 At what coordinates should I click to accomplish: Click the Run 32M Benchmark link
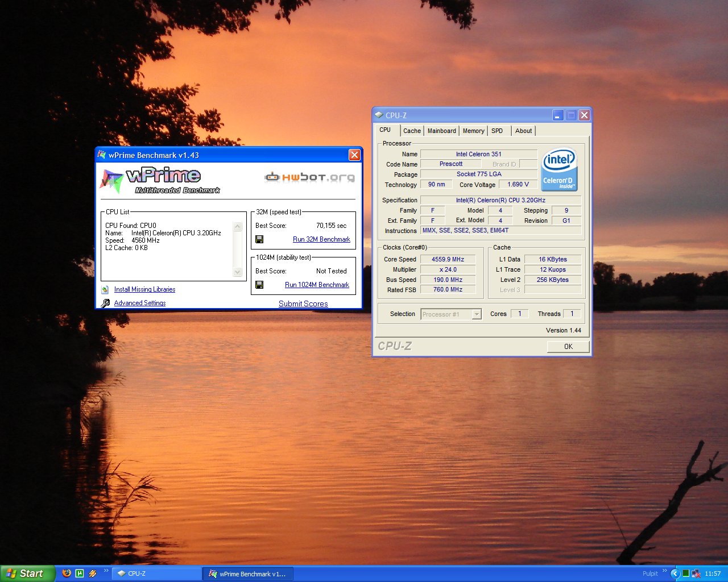click(321, 239)
